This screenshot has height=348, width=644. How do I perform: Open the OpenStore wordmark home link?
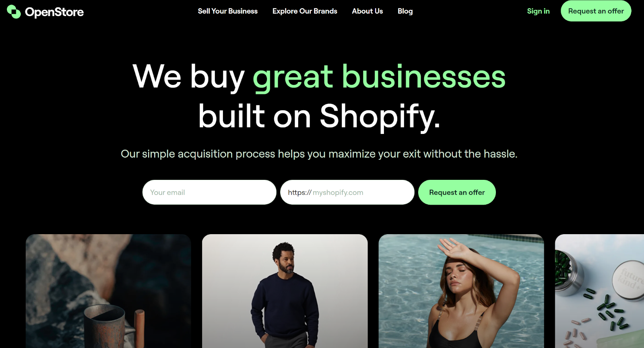[54, 12]
